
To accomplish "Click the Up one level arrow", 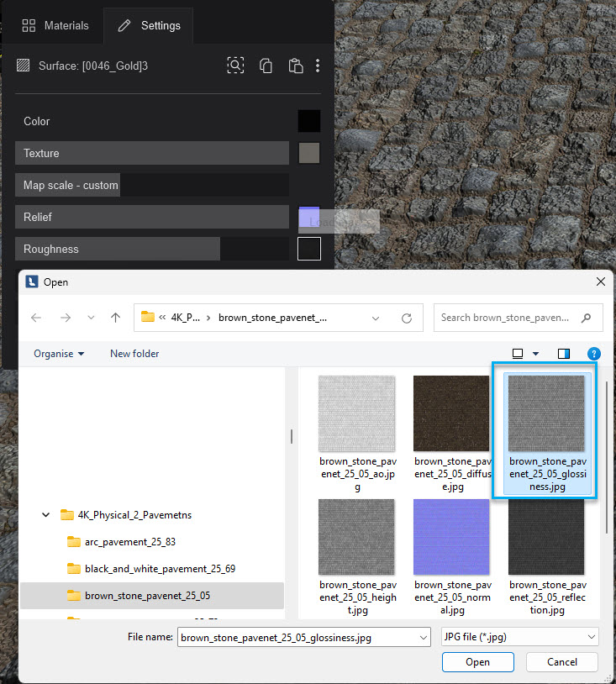I will 115,318.
